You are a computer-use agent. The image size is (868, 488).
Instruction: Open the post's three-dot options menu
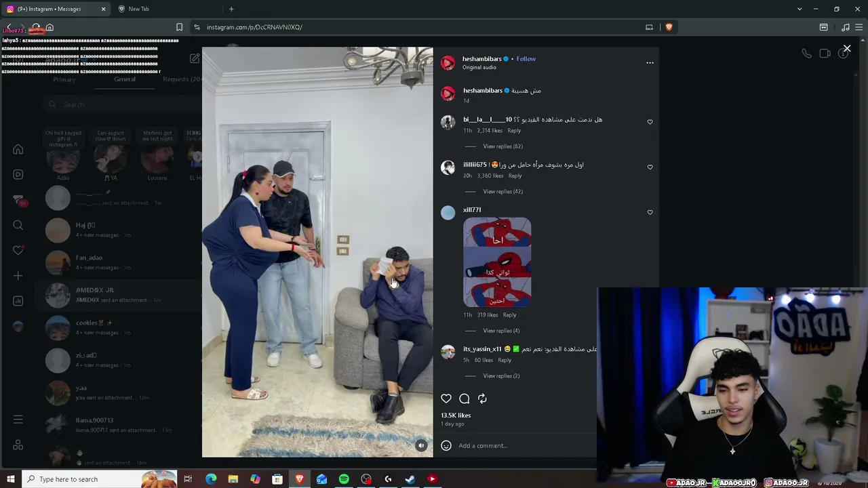pos(650,63)
